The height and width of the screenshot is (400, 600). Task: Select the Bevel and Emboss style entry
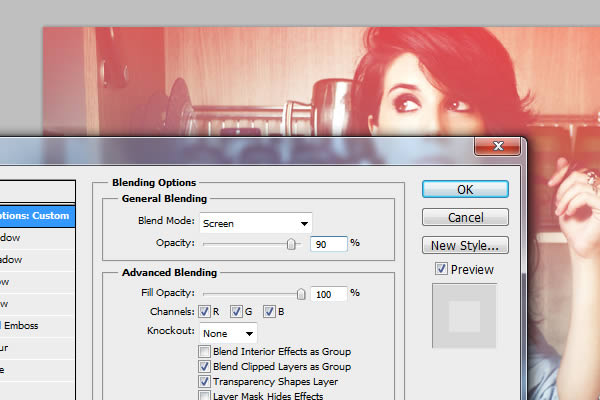37,325
